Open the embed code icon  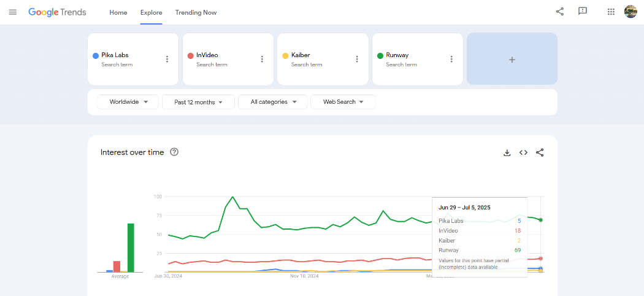(523, 152)
